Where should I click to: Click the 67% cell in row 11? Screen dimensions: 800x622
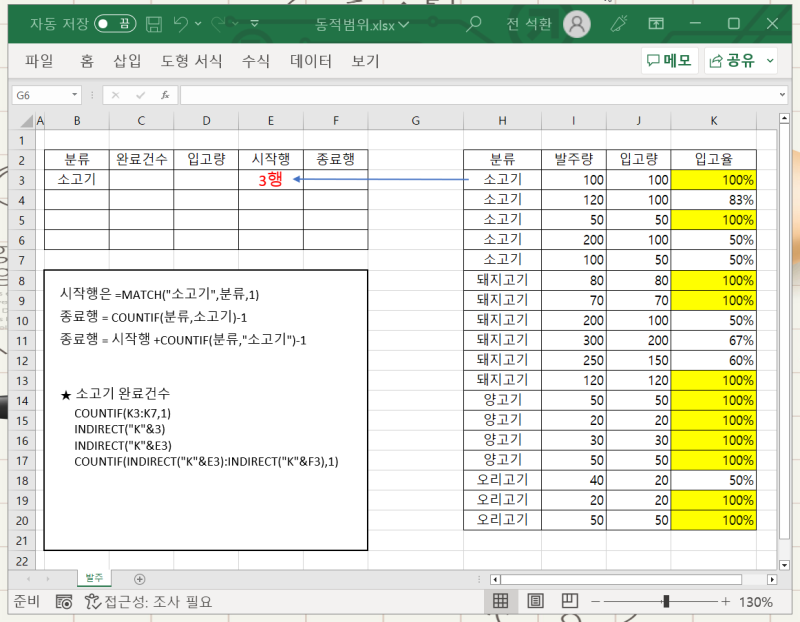click(x=713, y=340)
